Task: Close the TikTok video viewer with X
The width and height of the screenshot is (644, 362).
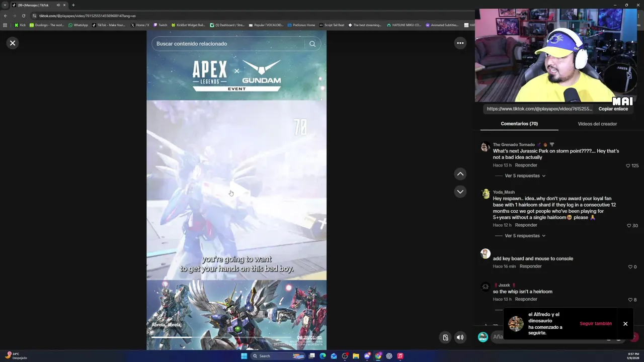Action: coord(13,43)
